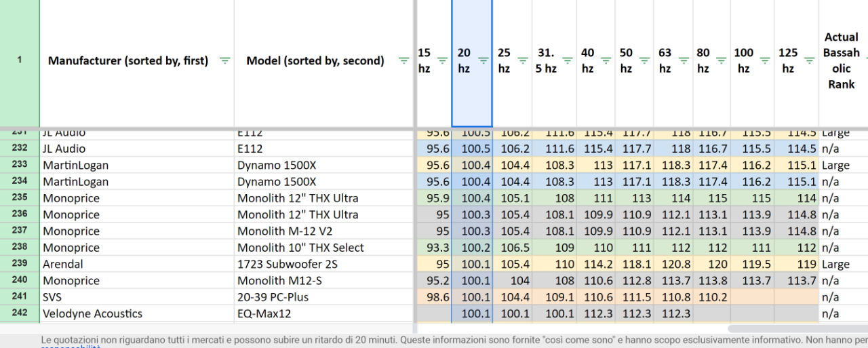The width and height of the screenshot is (868, 348).
Task: Select Dynamo 1500X cell in row 233
Action: 323,165
